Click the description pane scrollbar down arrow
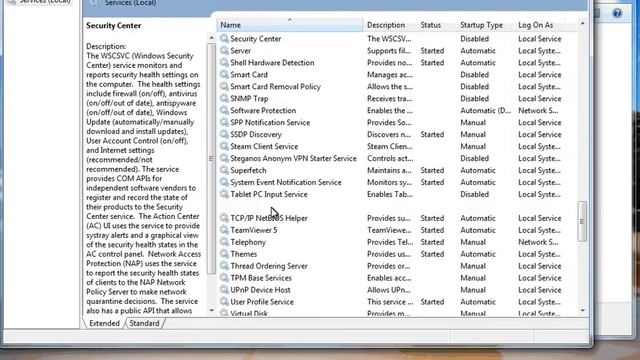 point(211,311)
